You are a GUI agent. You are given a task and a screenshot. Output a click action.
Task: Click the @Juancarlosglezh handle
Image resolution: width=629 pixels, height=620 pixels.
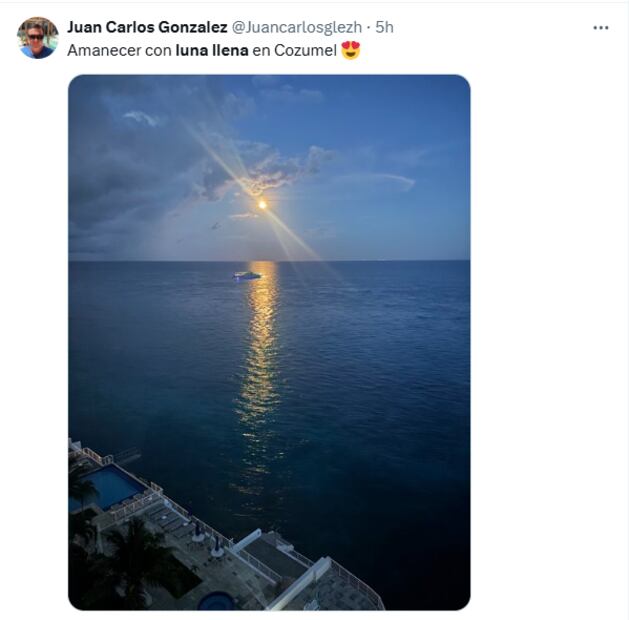(x=297, y=28)
